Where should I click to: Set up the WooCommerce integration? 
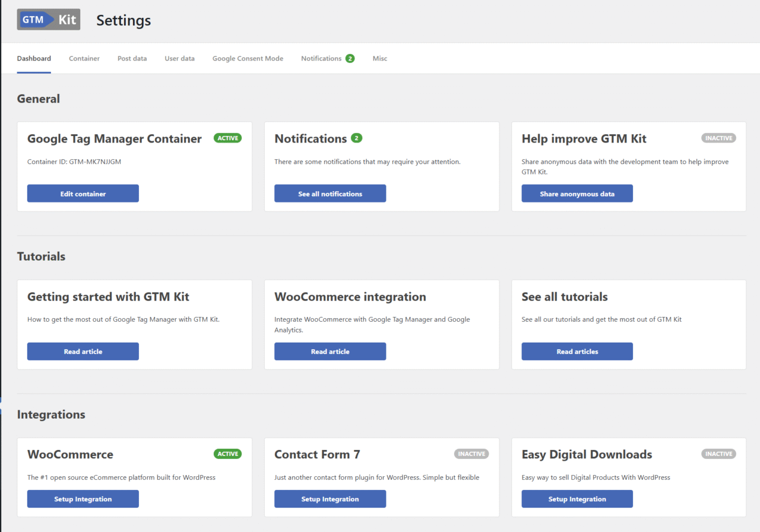point(83,499)
